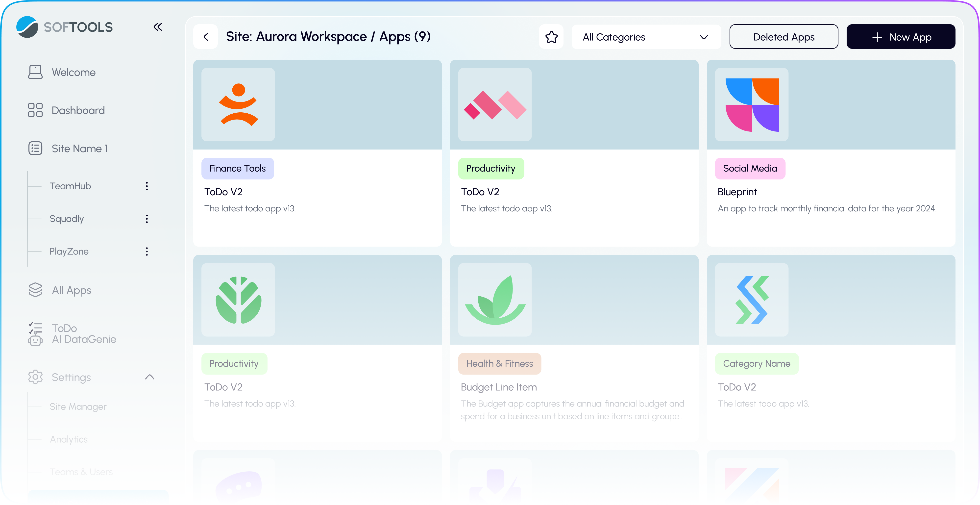The width and height of the screenshot is (980, 505).
Task: Open the Dashboard page
Action: (x=78, y=110)
